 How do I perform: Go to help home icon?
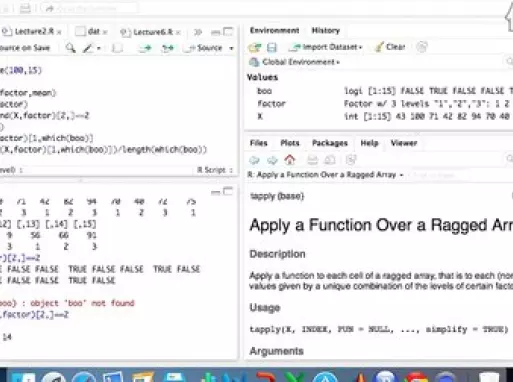coord(290,160)
